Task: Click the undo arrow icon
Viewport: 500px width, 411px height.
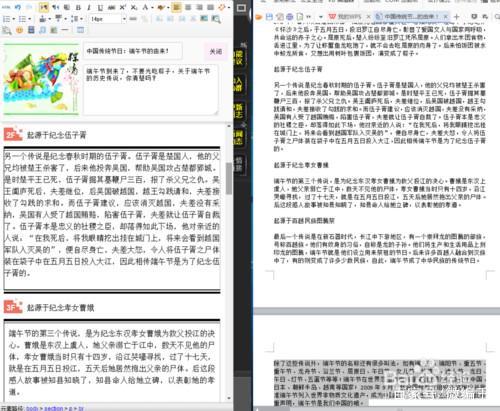Action: 18,7
